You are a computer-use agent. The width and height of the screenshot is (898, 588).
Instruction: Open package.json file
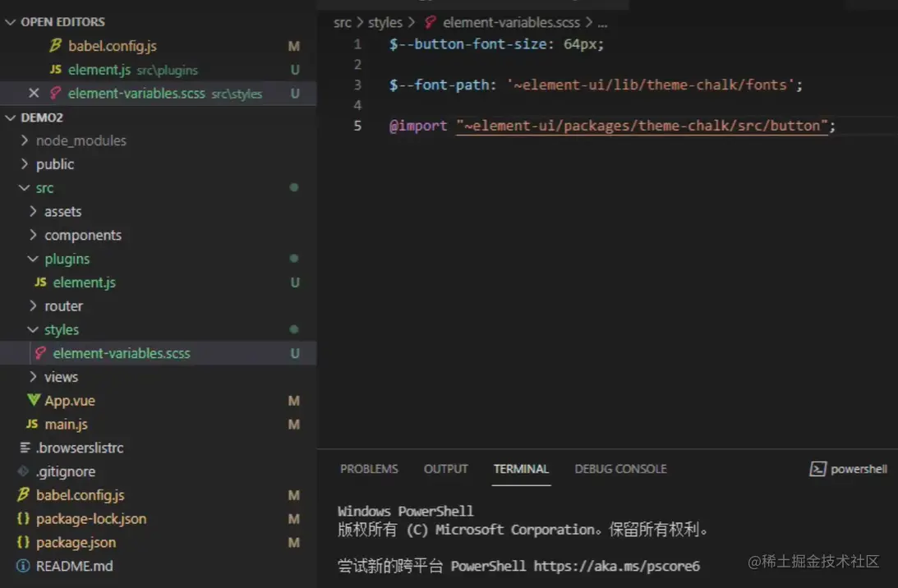click(x=76, y=542)
